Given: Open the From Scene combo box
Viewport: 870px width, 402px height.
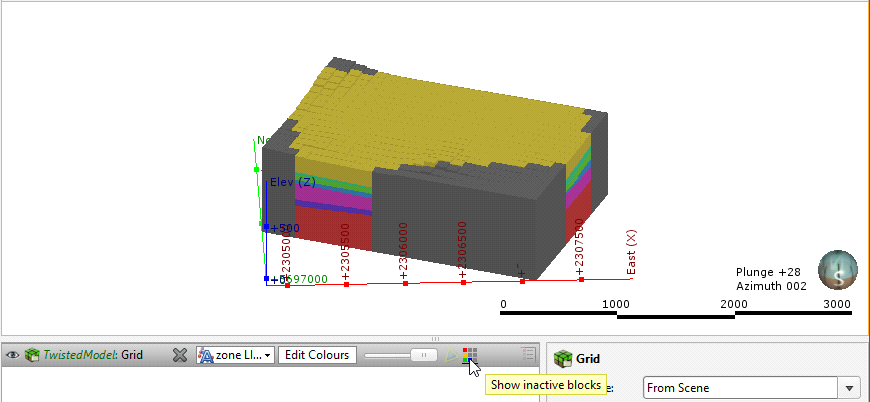Looking at the screenshot, I should pos(740,387).
